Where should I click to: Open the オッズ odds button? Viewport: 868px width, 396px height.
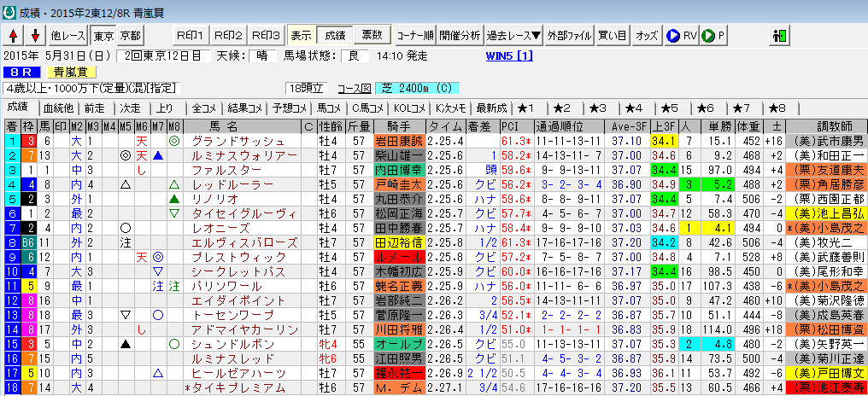(x=646, y=36)
